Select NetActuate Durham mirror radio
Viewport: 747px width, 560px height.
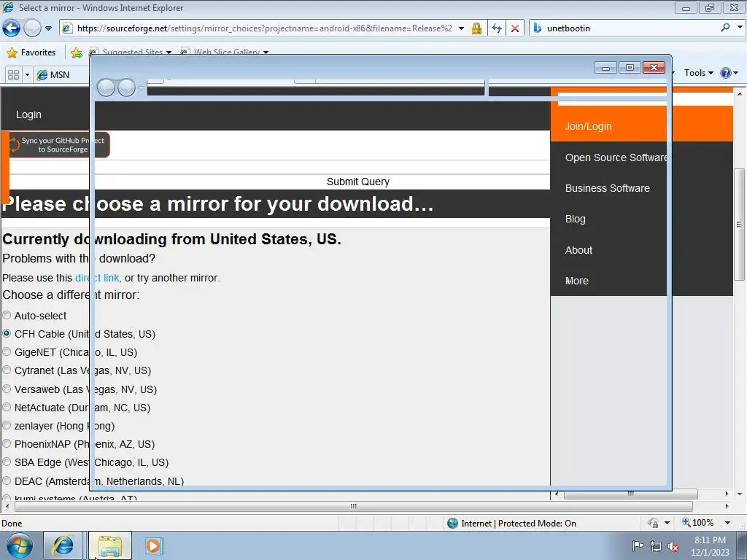pyautogui.click(x=7, y=407)
